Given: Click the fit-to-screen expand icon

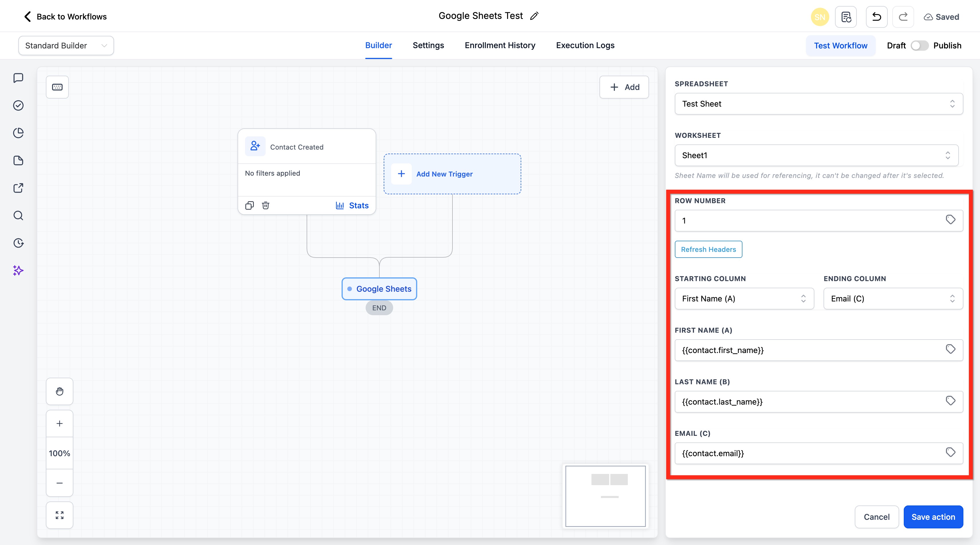Looking at the screenshot, I should [x=59, y=515].
